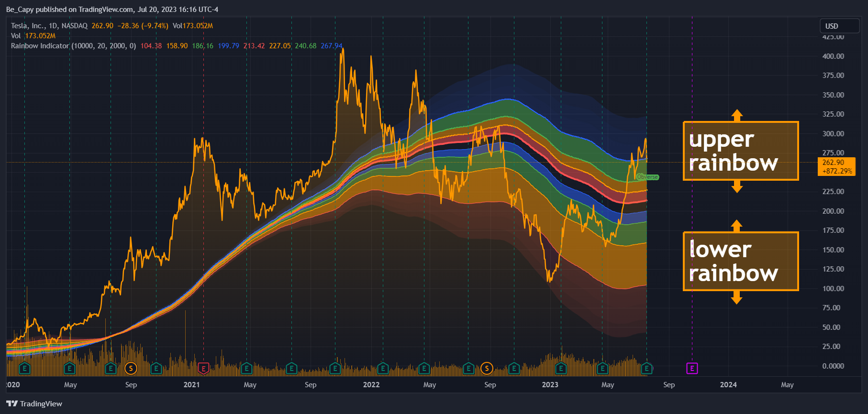Click the 186.16 rainbow indicator value
The width and height of the screenshot is (868, 414).
coord(203,46)
